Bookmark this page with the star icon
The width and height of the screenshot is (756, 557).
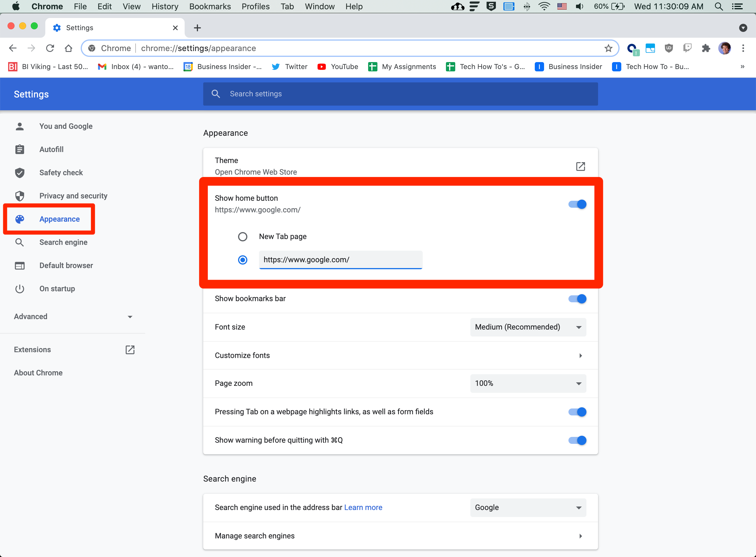tap(608, 48)
